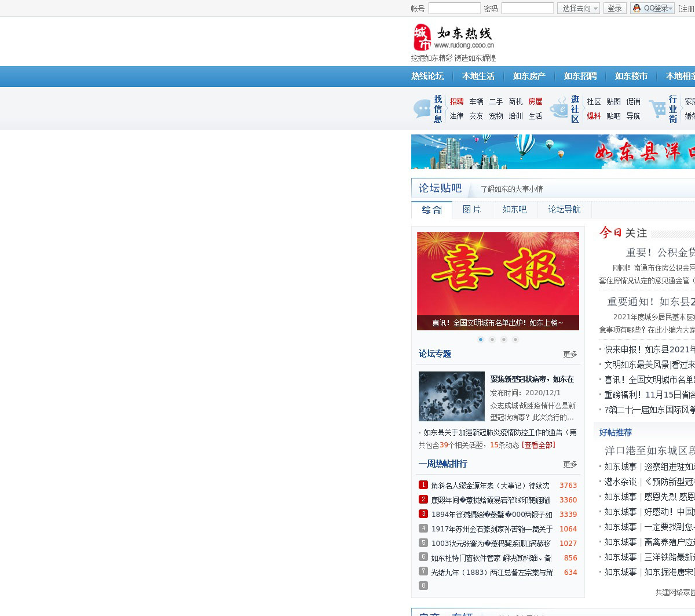
Task: Click the 逛社区 coffee cup icon
Action: [559, 108]
